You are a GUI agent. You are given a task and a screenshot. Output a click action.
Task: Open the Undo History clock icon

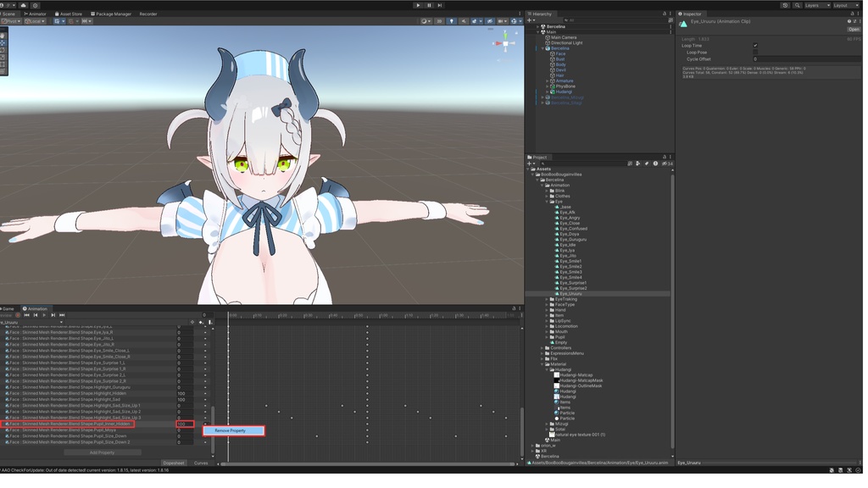[x=785, y=5]
